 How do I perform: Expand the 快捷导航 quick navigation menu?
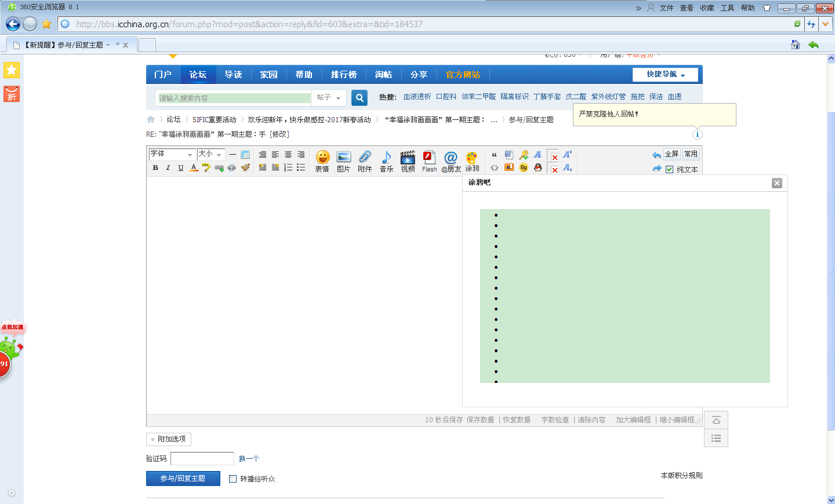666,74
